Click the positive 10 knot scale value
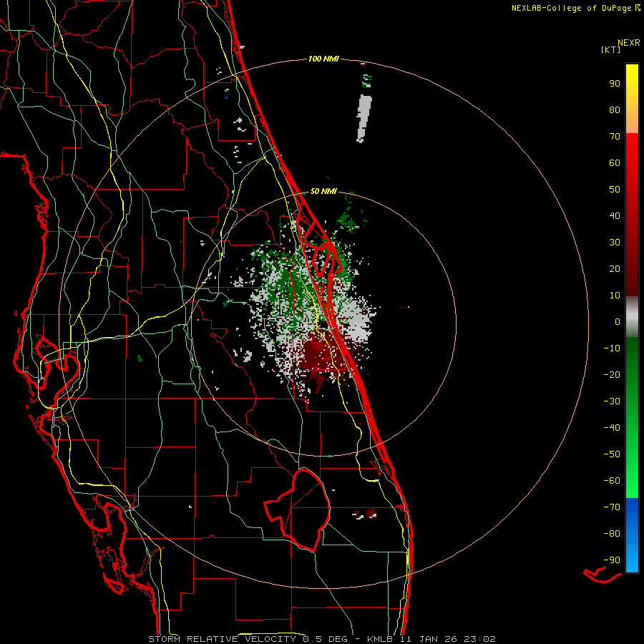The width and height of the screenshot is (644, 644). click(x=615, y=296)
